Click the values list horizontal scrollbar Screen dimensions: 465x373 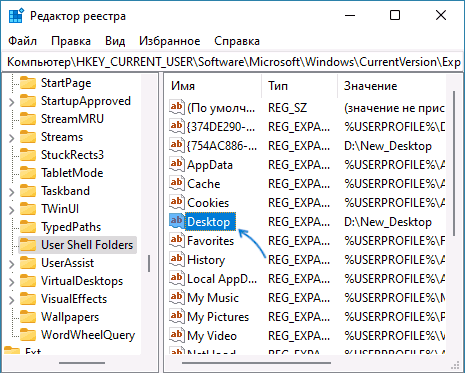tap(257, 363)
